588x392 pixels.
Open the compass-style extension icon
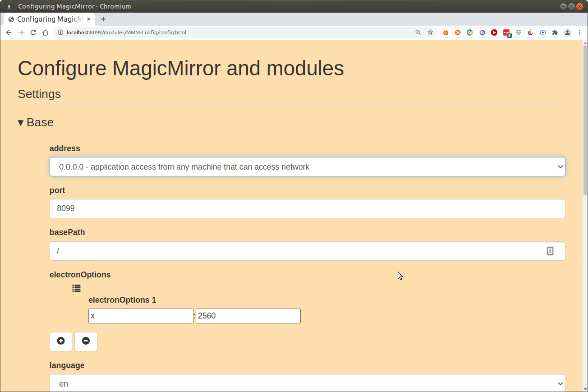click(x=470, y=32)
